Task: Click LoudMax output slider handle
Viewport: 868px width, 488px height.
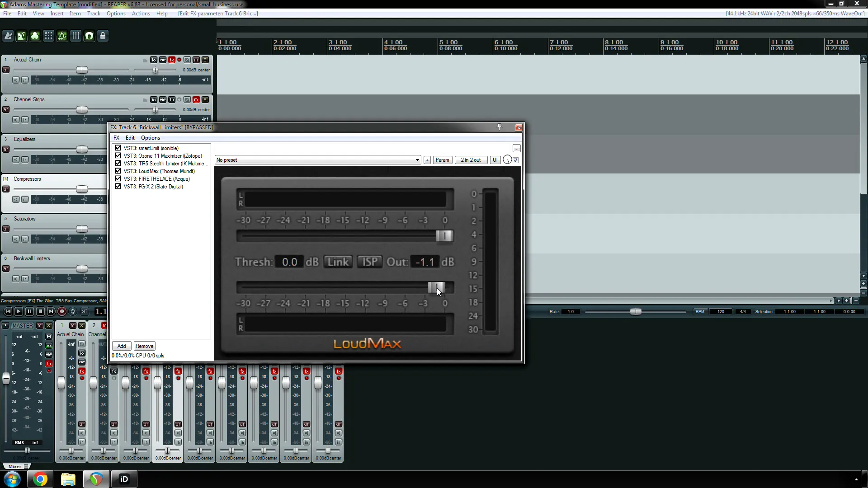Action: pos(437,287)
